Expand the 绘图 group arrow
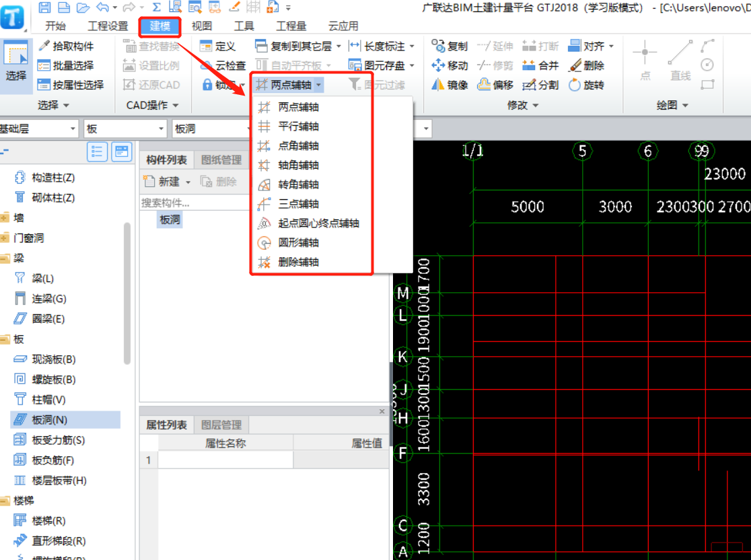 (685, 106)
